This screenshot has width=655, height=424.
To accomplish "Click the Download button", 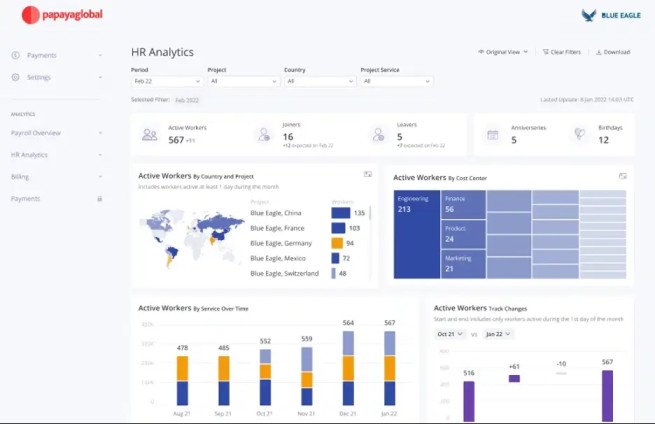I will 613,52.
